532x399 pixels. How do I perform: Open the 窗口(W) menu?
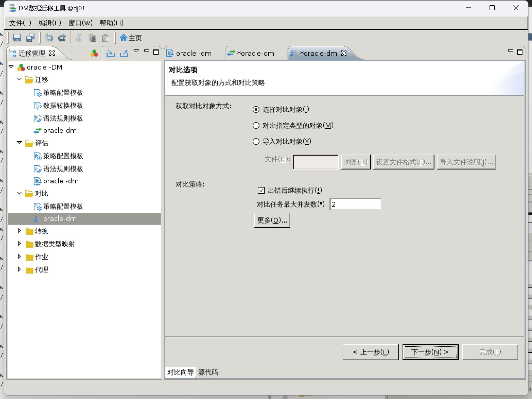(x=80, y=23)
